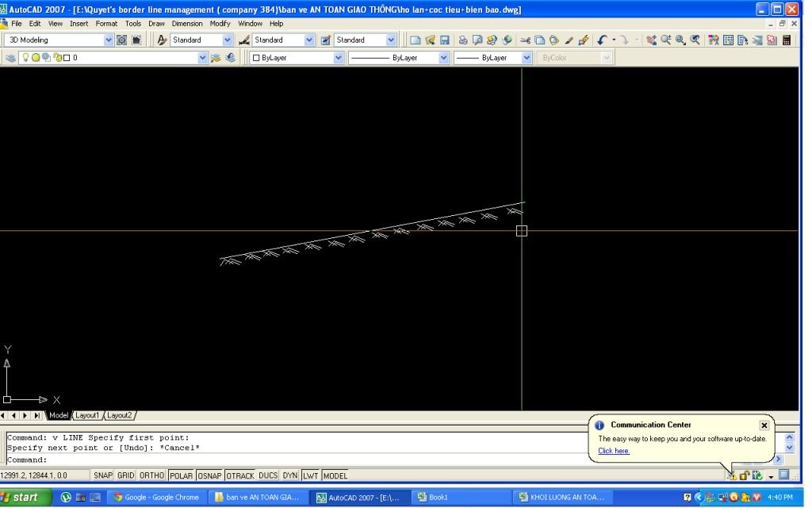Image resolution: width=812 pixels, height=508 pixels.
Task: Open the Modify menu
Action: 220,23
